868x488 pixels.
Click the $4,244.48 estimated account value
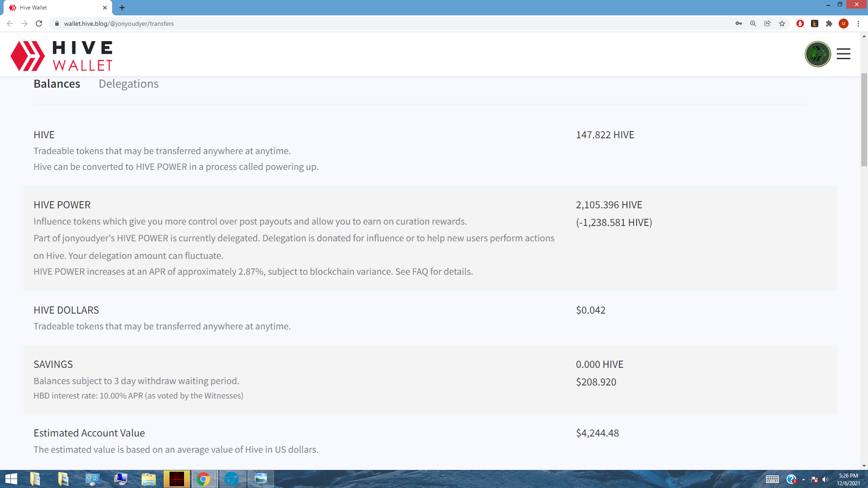(x=597, y=433)
